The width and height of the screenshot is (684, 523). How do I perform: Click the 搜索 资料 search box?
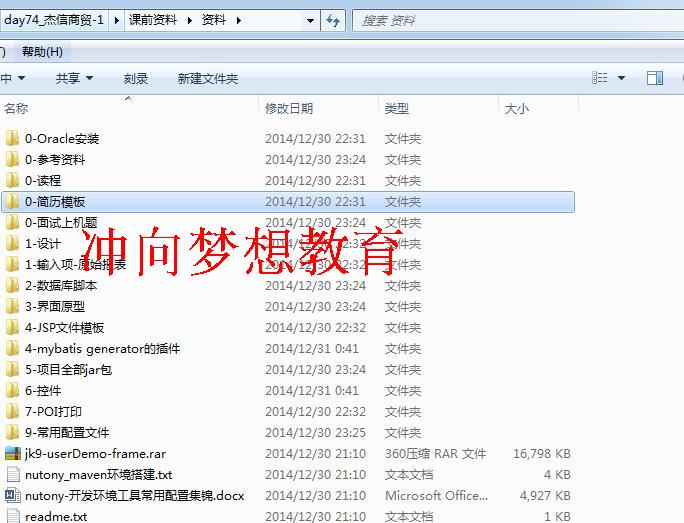click(518, 21)
